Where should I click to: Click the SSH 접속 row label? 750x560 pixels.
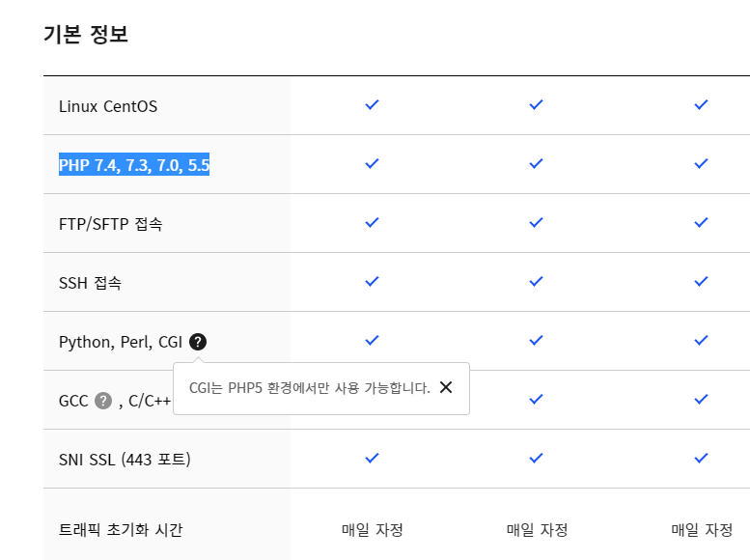[x=90, y=283]
